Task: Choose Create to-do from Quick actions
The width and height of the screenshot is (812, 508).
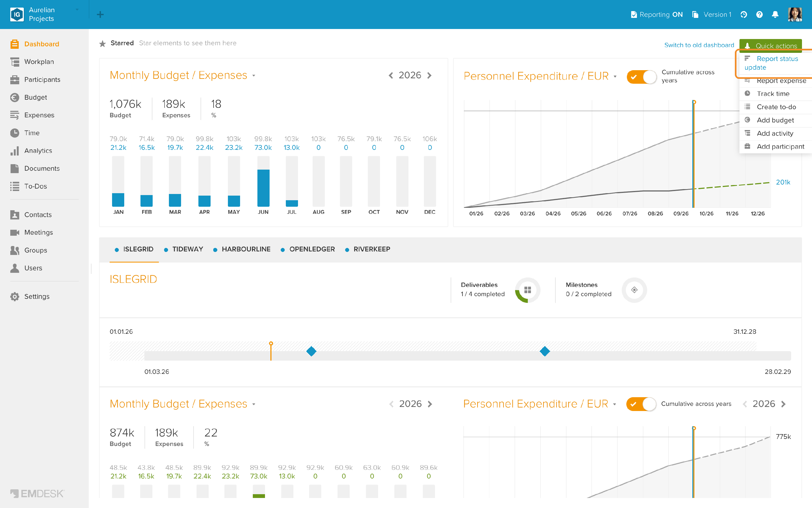Action: (775, 107)
